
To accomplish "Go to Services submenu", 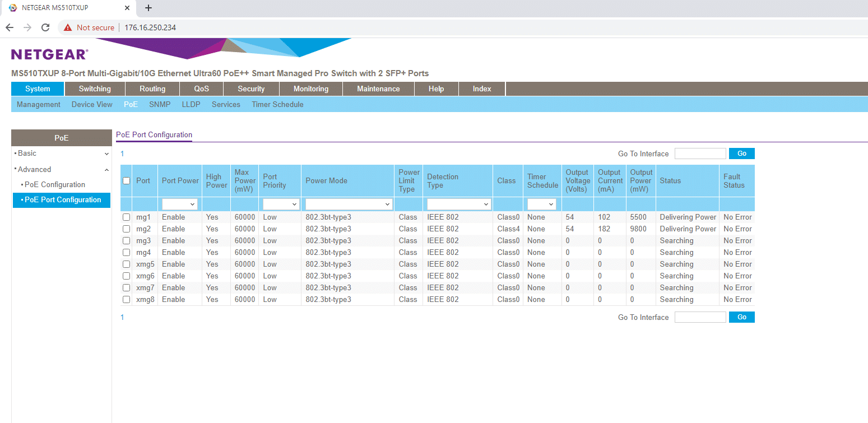I will (x=226, y=104).
